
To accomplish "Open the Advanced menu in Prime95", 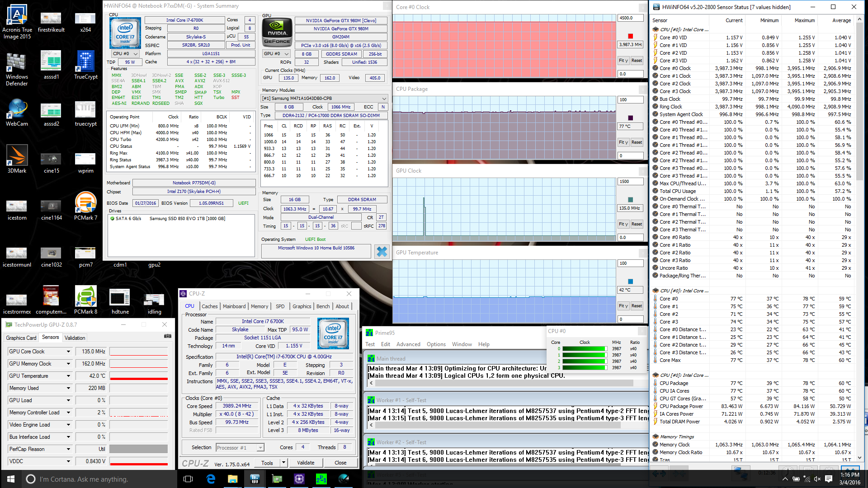I will click(408, 344).
